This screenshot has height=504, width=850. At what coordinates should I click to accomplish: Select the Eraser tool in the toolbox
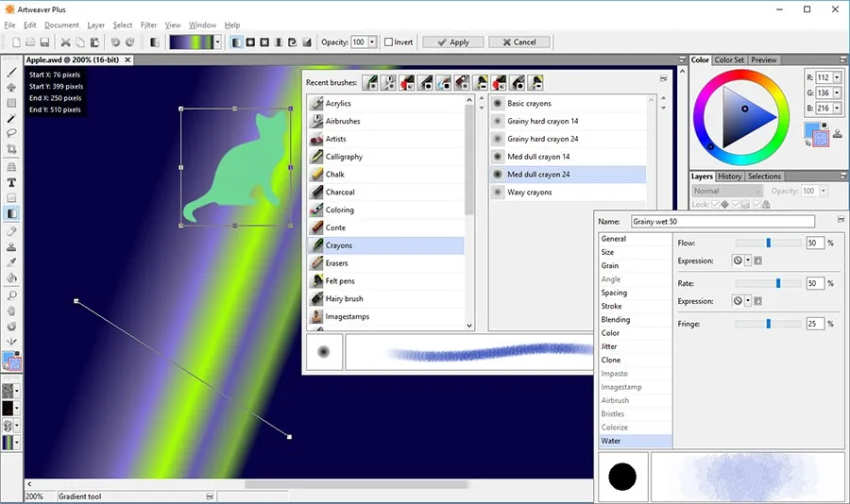11,230
